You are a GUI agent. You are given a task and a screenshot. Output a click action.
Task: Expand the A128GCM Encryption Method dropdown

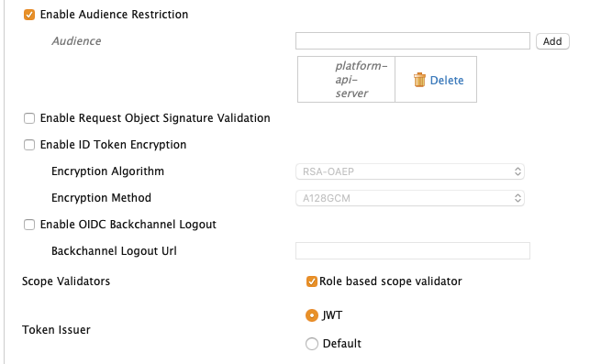point(410,198)
